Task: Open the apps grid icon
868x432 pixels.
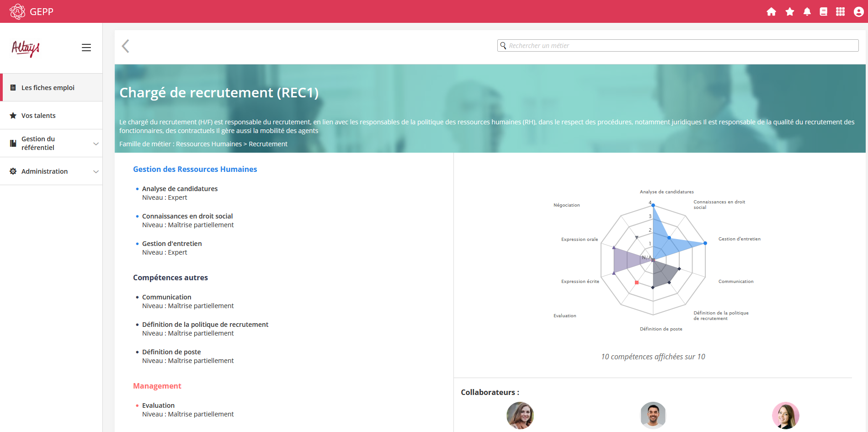Action: coord(840,12)
